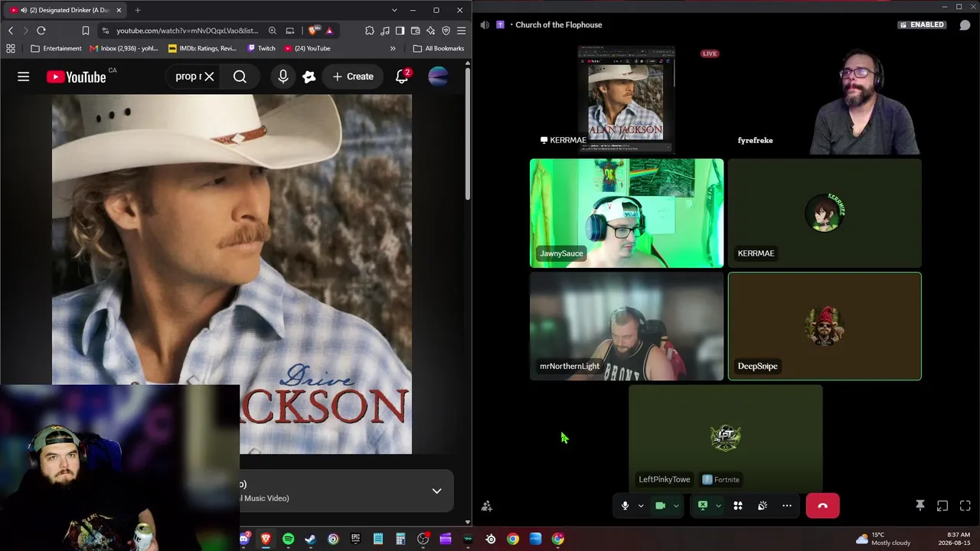The image size is (980, 551).
Task: Open the YouTube guide hamburger menu
Action: (24, 77)
